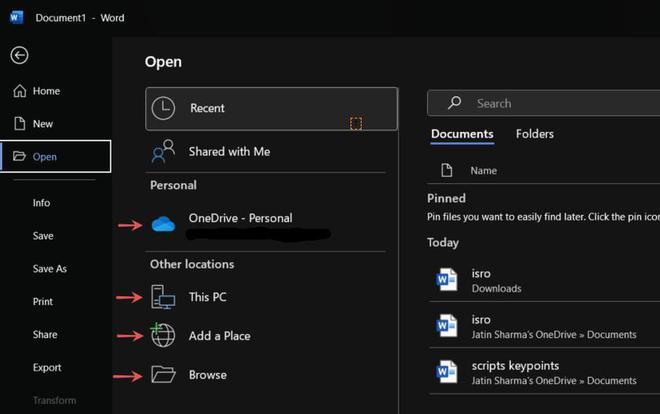This screenshot has width=660, height=414.
Task: Click the Recent clock icon
Action: 163,108
